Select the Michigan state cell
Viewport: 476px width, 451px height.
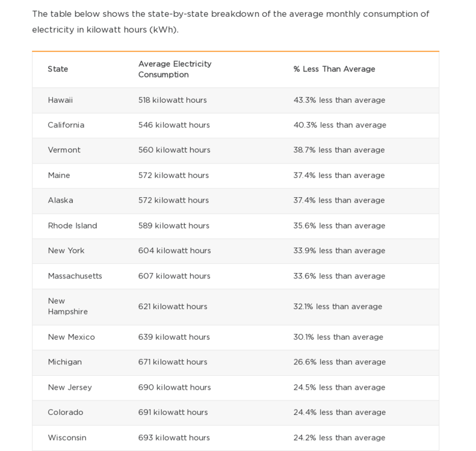64,362
